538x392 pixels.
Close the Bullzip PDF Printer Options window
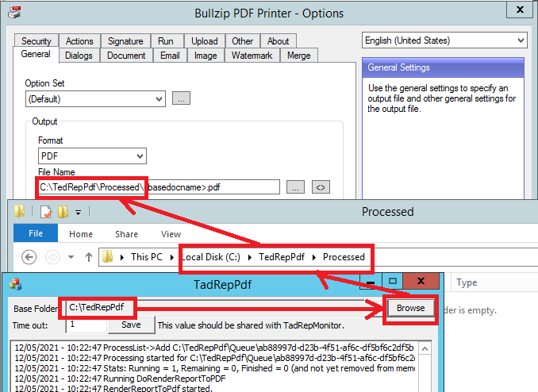(521, 10)
